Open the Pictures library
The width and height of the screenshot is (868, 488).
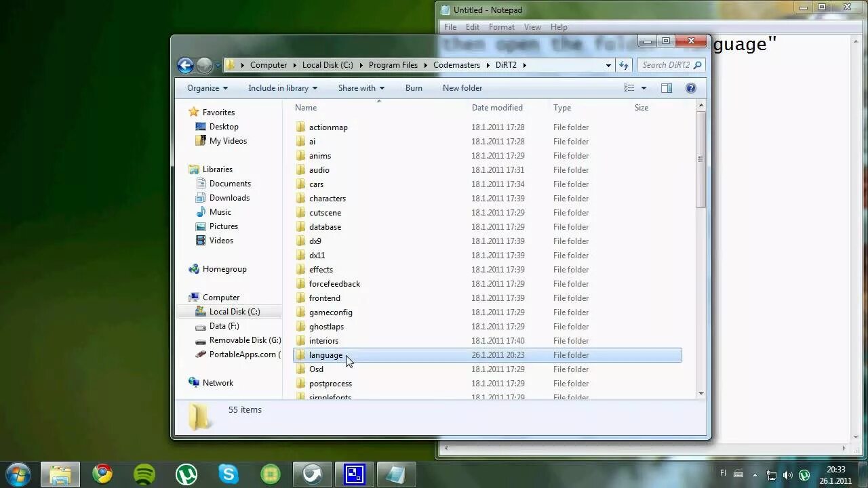click(223, 226)
